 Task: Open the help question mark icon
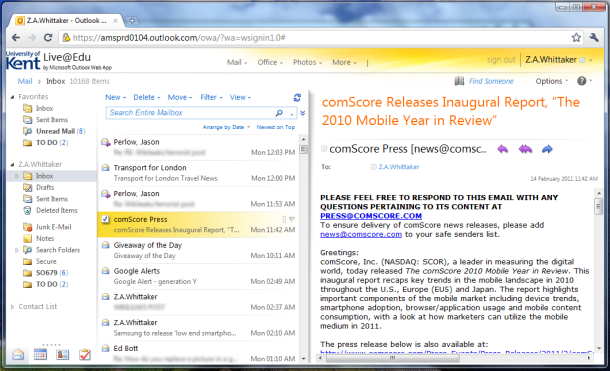[x=582, y=81]
